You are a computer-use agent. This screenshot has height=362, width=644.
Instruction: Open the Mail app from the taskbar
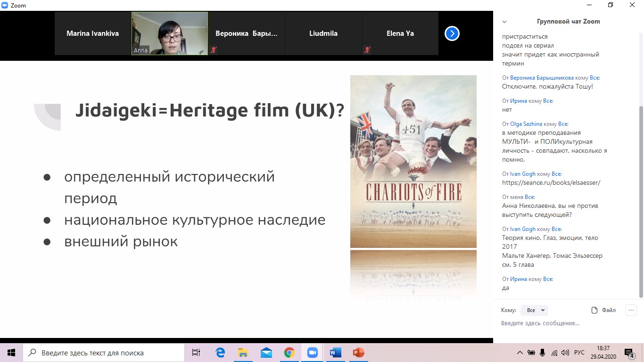click(266, 353)
